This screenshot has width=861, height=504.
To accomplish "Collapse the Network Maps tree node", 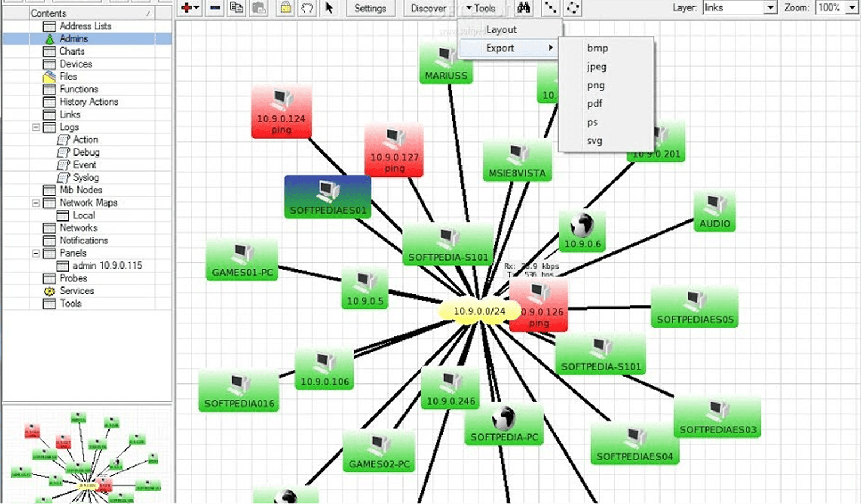I will point(36,203).
